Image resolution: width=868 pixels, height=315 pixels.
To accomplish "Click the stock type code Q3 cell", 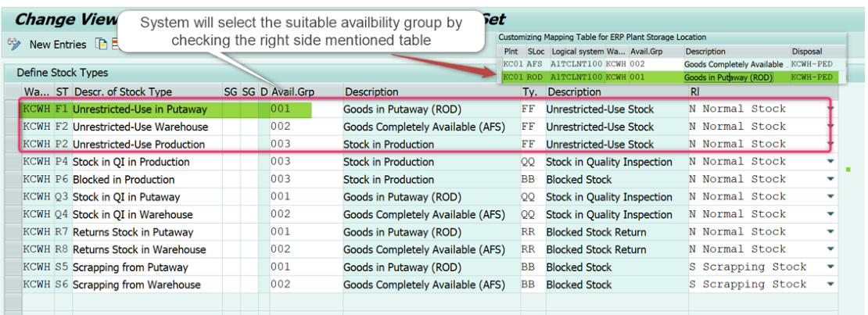I will (62, 197).
